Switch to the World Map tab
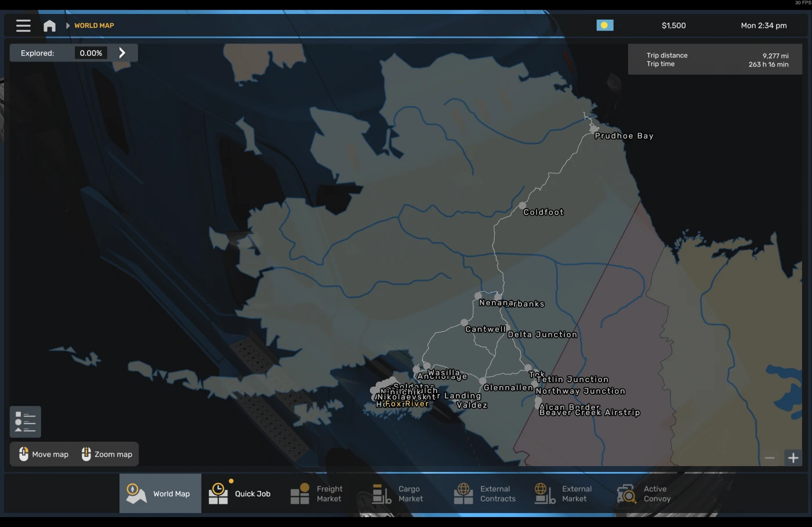Viewport: 812px width, 527px height. click(160, 493)
